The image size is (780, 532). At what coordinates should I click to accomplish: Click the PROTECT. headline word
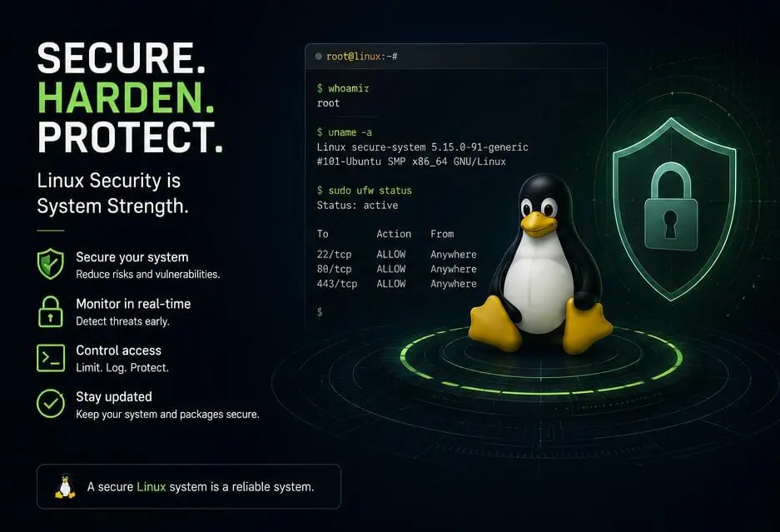pos(131,137)
